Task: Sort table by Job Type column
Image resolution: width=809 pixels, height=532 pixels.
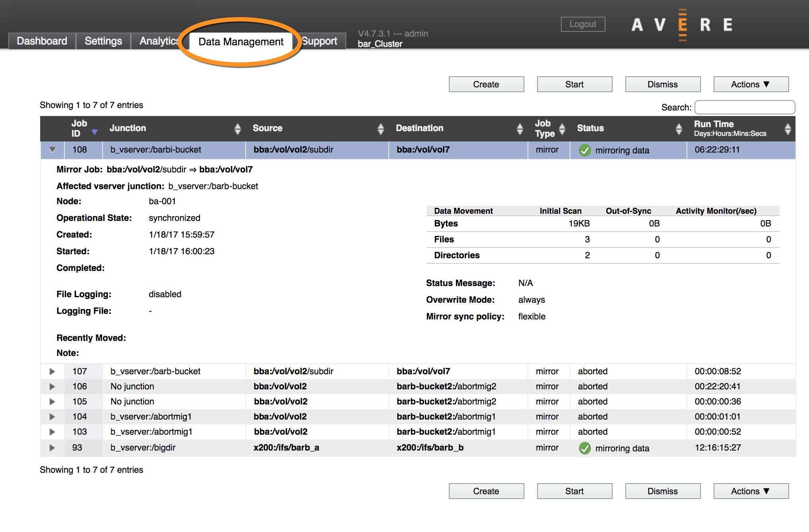Action: click(562, 129)
